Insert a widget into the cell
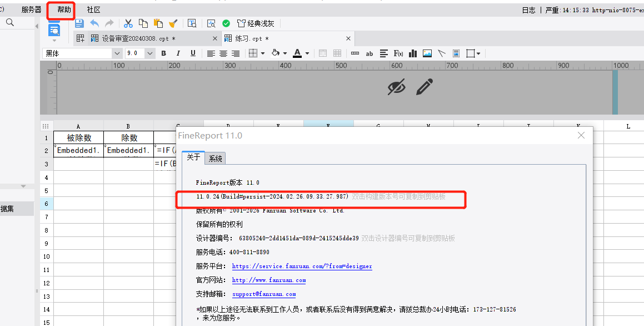Viewport: 644px width, 326px height. click(355, 53)
